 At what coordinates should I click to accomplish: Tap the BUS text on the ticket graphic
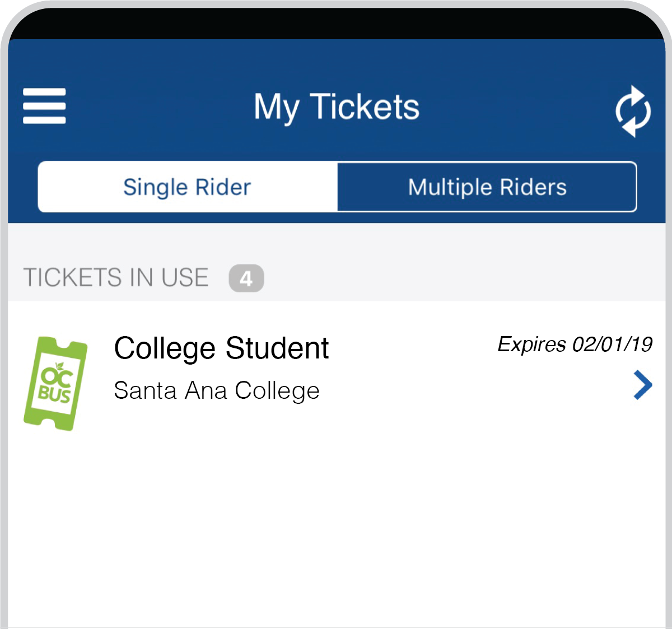pos(54,394)
